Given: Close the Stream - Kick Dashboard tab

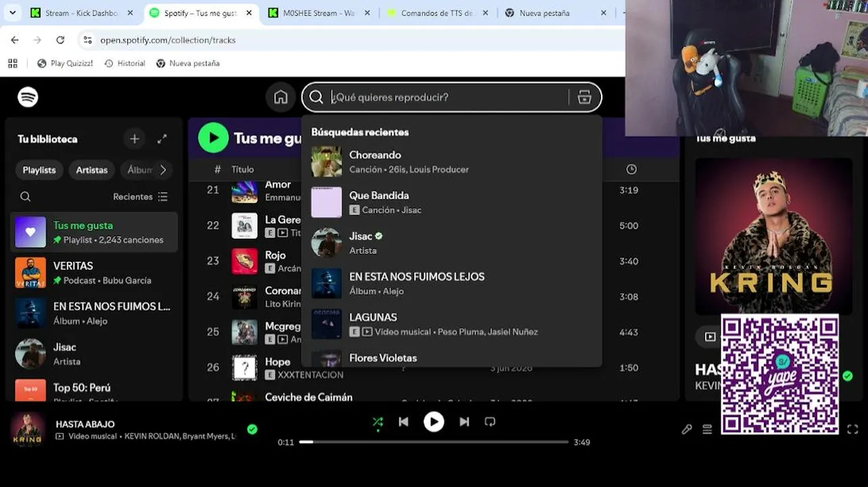Looking at the screenshot, I should [x=130, y=13].
